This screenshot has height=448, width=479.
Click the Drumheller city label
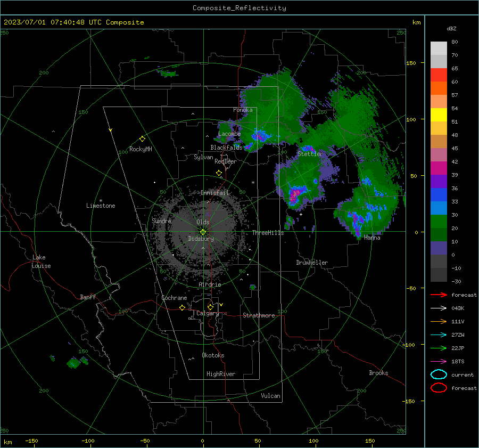point(312,263)
